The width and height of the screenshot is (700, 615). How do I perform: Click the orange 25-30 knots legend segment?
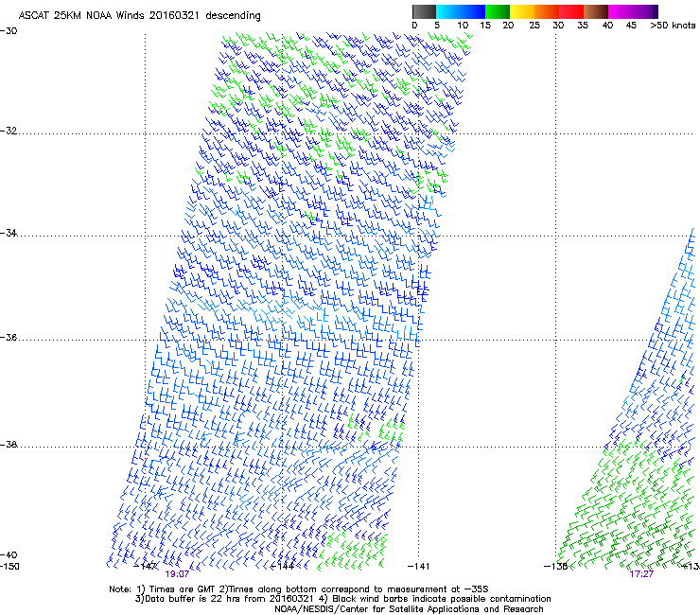pos(547,11)
